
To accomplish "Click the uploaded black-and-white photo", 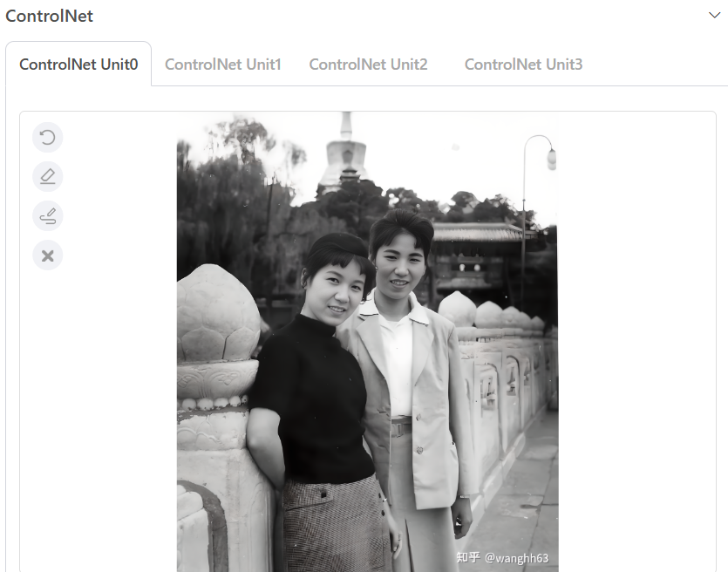I will (x=367, y=342).
